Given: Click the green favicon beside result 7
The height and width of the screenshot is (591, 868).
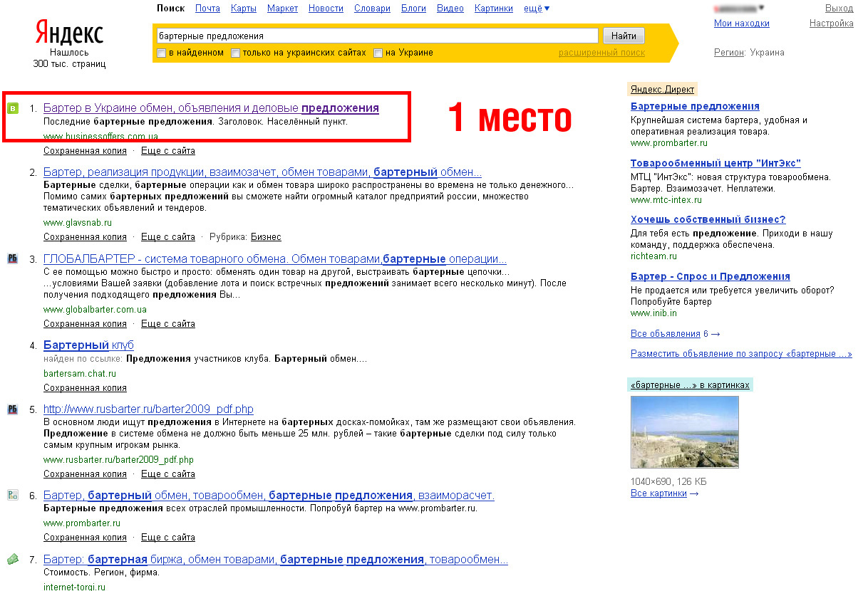Looking at the screenshot, I should [12, 559].
